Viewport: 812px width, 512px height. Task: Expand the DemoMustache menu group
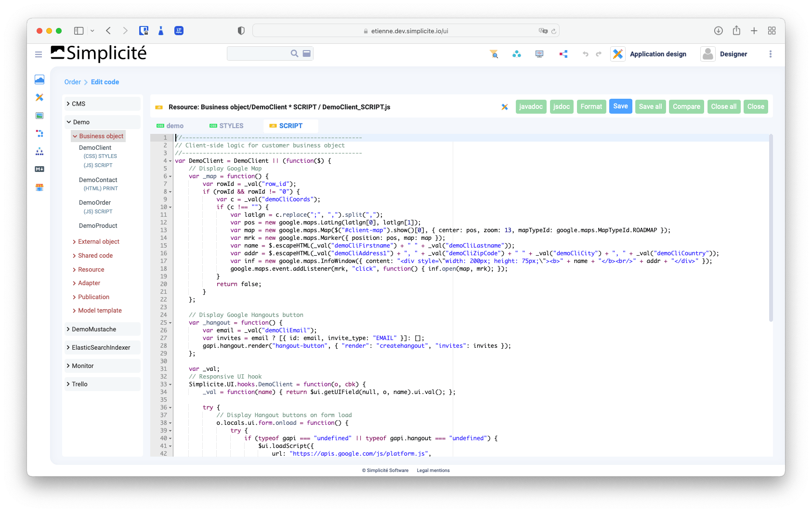click(103, 329)
